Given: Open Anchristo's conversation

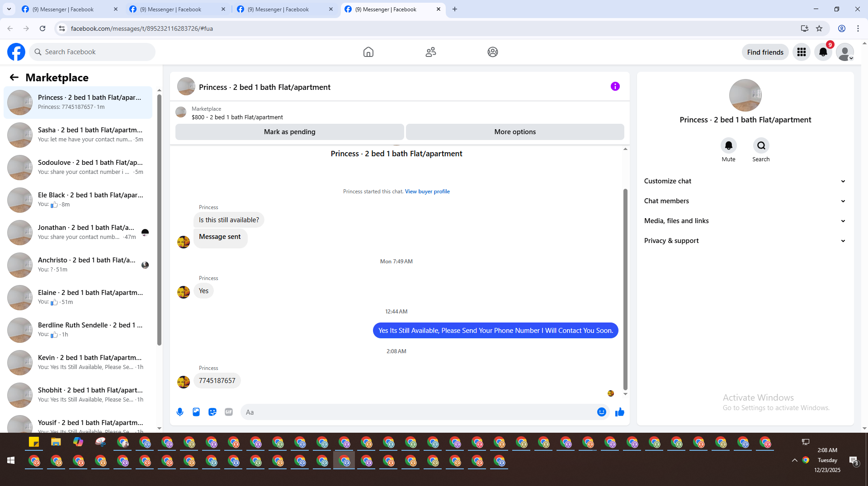Looking at the screenshot, I should (78, 265).
